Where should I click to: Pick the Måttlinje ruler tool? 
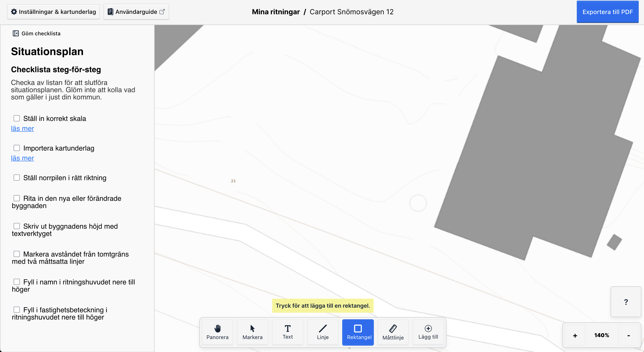[x=393, y=332]
